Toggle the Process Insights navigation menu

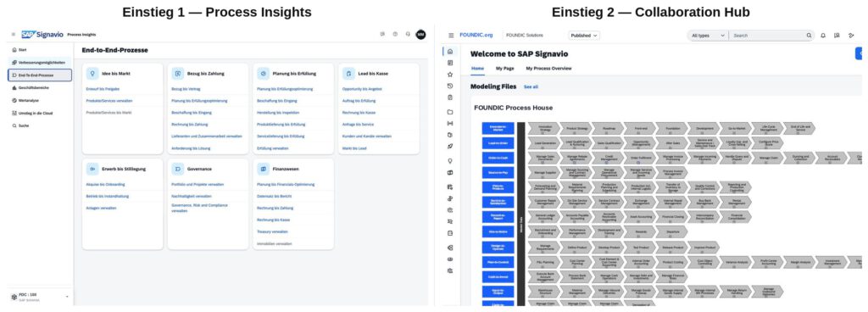tap(14, 34)
